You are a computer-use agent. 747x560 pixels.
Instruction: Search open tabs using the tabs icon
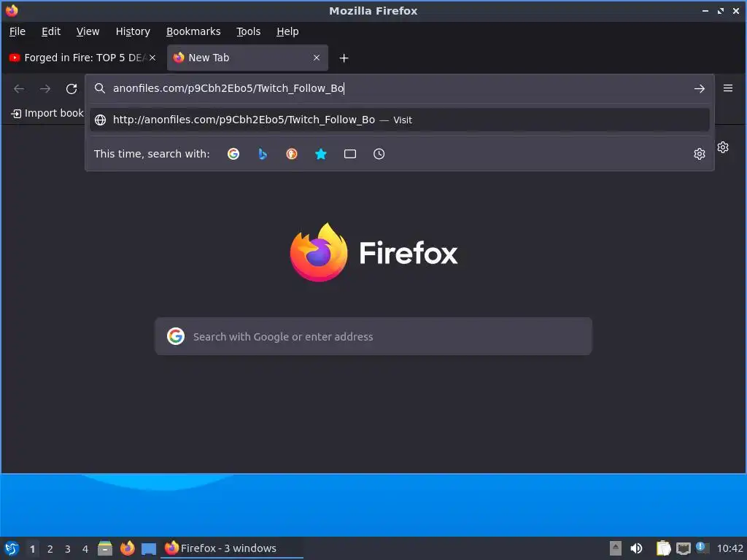pos(350,154)
